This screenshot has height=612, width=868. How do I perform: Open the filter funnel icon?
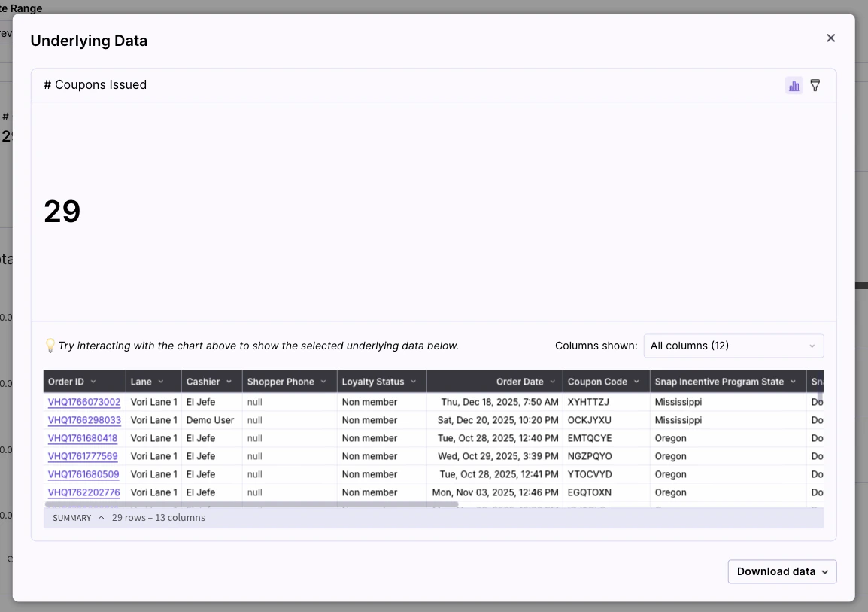(x=815, y=85)
